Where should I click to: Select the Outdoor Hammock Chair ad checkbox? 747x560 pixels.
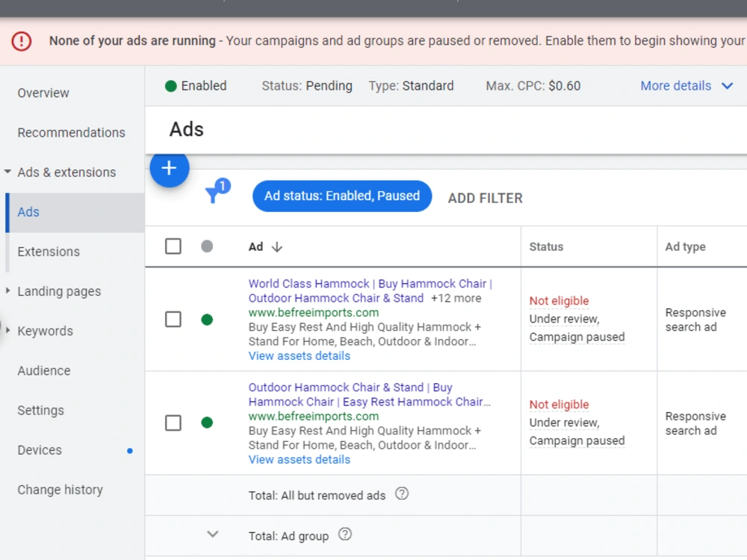tap(173, 423)
